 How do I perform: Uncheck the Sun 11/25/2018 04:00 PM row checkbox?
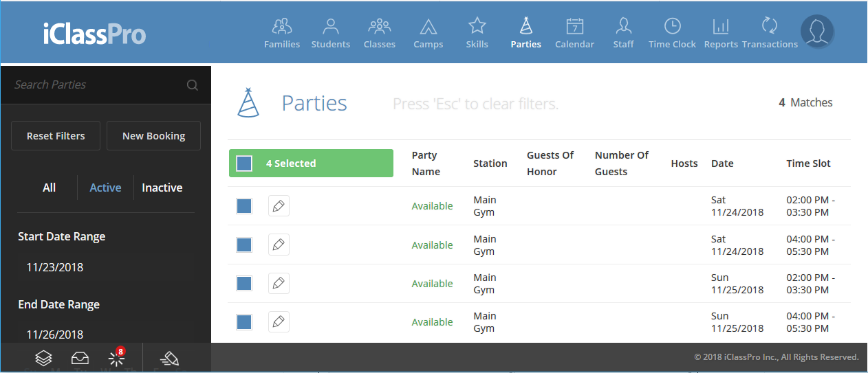click(244, 321)
